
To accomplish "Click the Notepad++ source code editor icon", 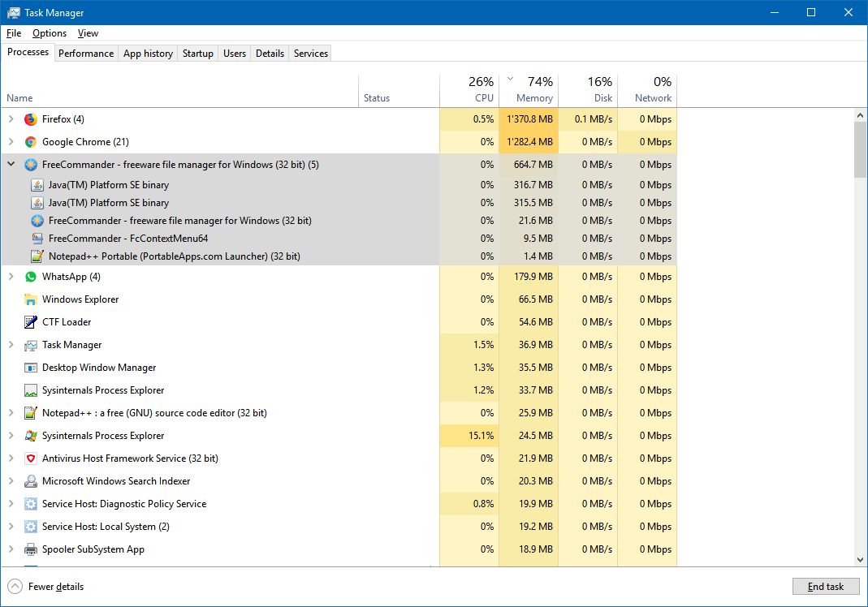I will pos(30,413).
